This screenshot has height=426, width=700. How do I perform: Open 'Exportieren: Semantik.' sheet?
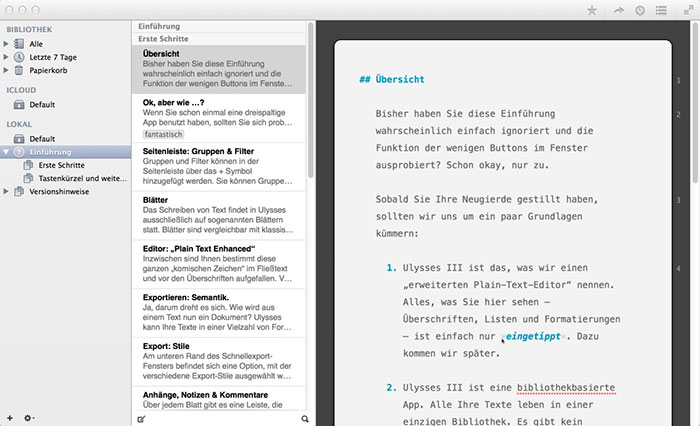tap(219, 313)
